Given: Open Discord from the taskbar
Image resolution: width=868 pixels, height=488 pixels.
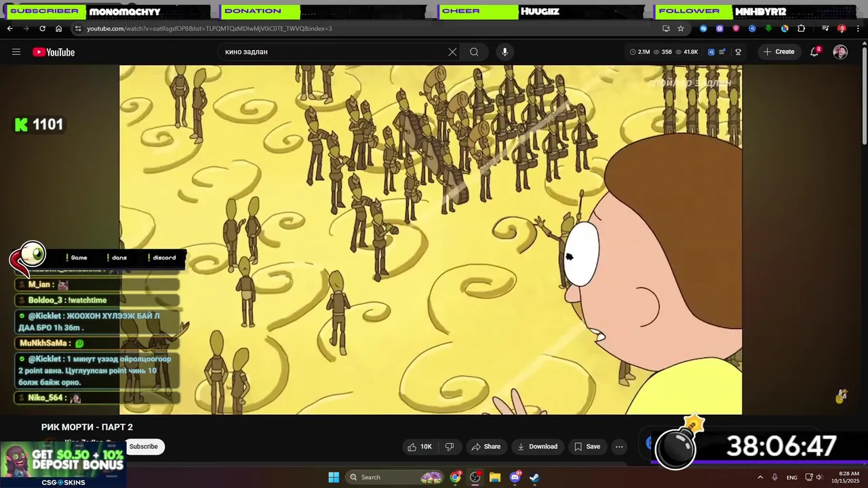Looking at the screenshot, I should click(x=515, y=477).
